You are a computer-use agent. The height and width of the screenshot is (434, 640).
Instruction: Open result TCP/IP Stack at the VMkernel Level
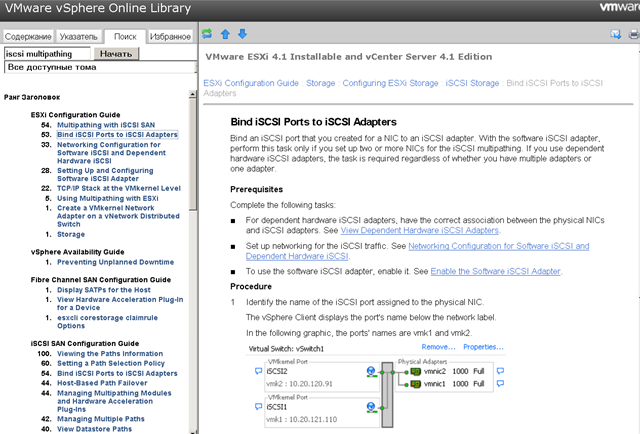(118, 188)
